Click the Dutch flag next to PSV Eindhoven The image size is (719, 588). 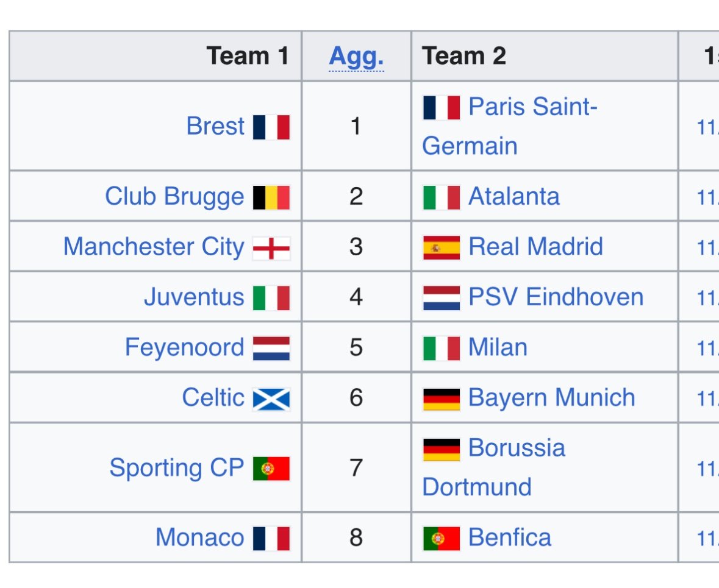pyautogui.click(x=442, y=298)
